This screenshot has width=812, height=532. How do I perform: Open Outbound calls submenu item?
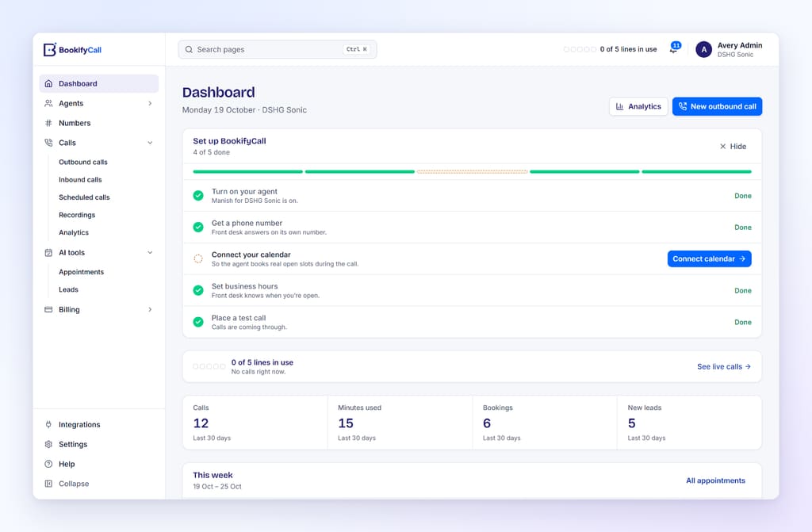pyautogui.click(x=82, y=163)
